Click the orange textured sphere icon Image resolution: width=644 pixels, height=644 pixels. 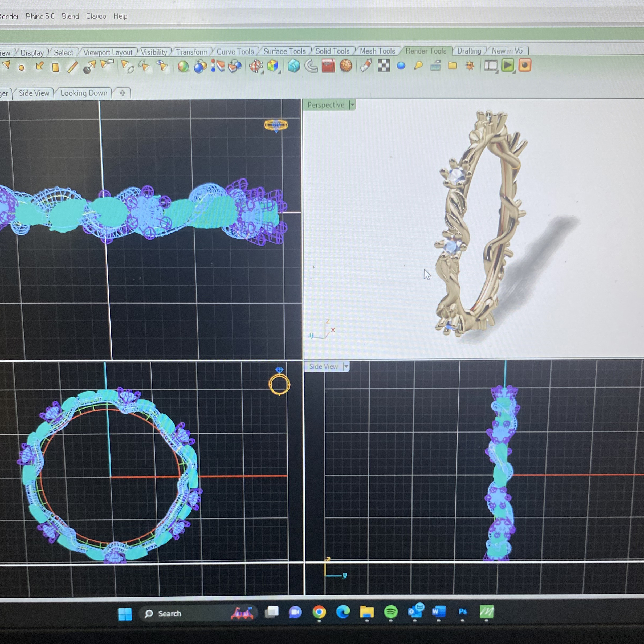(x=346, y=65)
